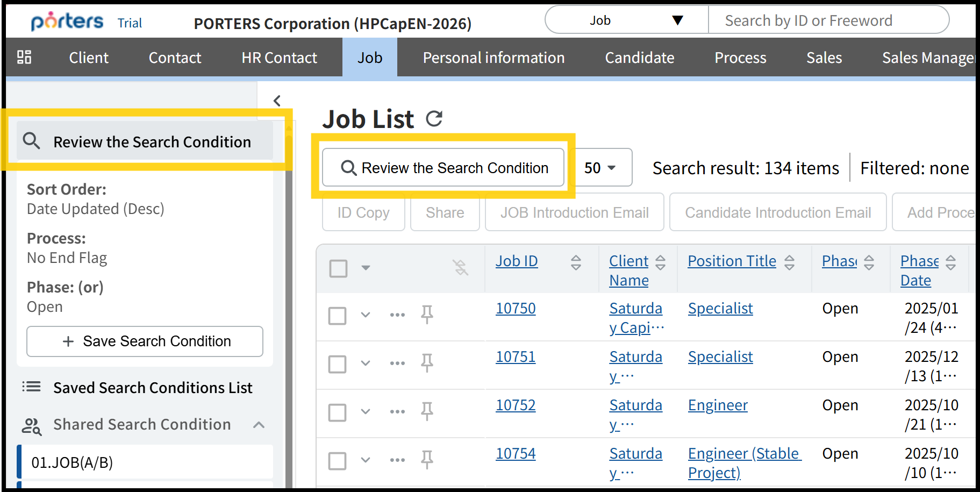Screen dimensions: 980x492
Task: Refresh the Job List with reload icon
Action: click(434, 119)
